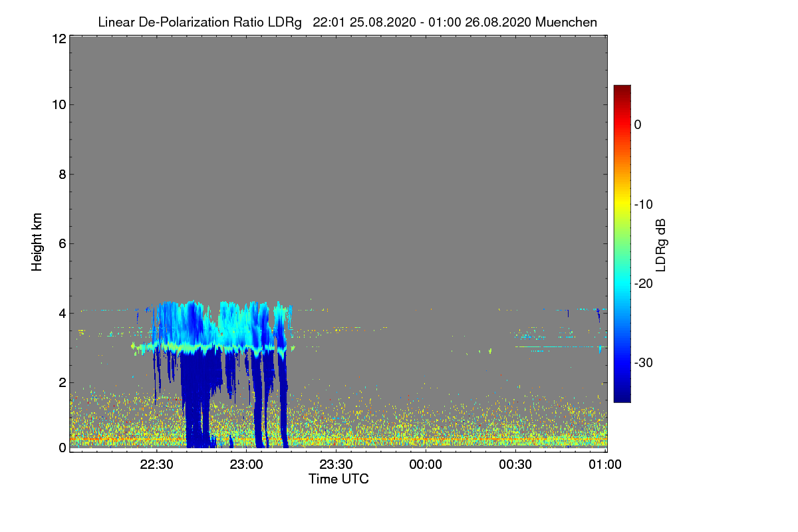The height and width of the screenshot is (532, 798).
Task: Click the height tick label '6'
Action: point(62,243)
